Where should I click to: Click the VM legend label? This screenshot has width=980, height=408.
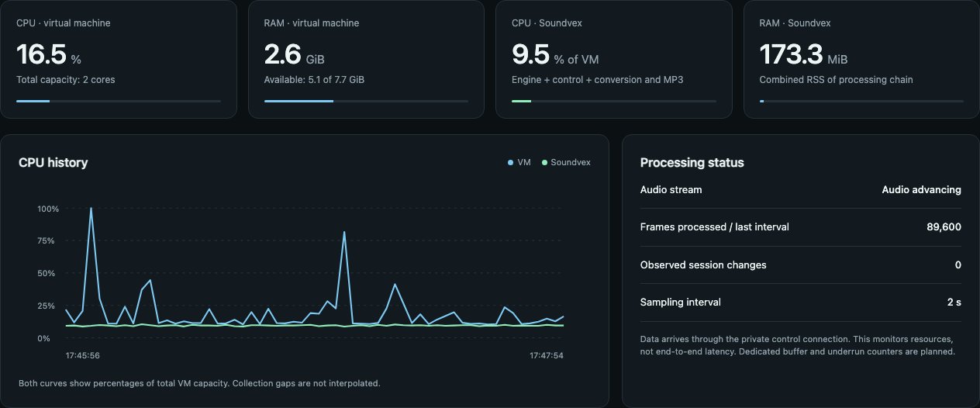(x=524, y=163)
